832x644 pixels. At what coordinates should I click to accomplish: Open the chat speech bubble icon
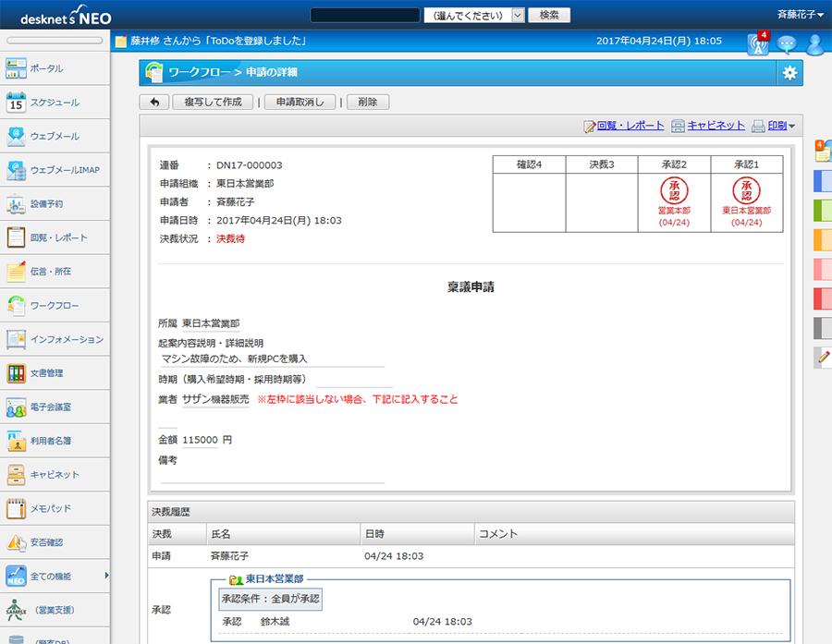coord(787,43)
